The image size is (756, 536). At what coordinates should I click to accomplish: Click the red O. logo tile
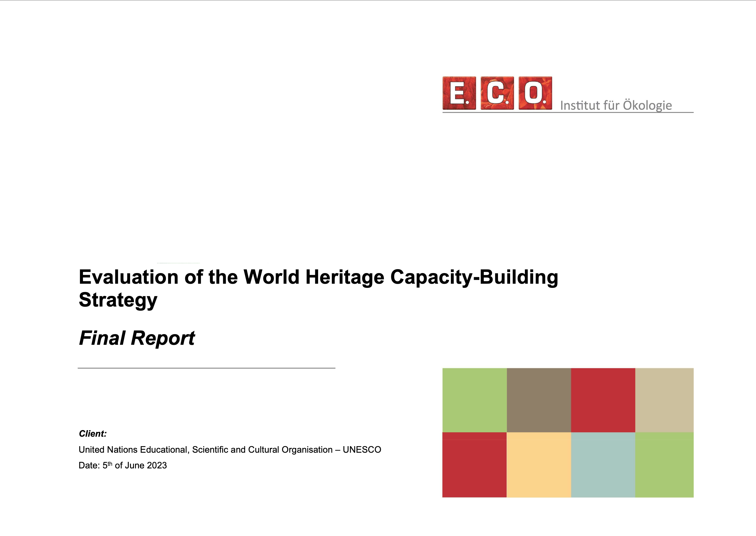click(x=535, y=93)
